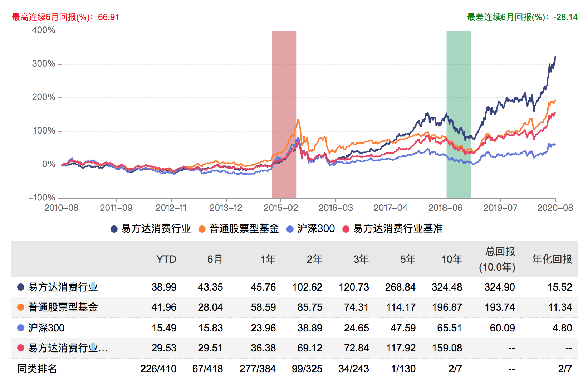
Task: Click the 100% y-axis label
Action: pos(44,131)
